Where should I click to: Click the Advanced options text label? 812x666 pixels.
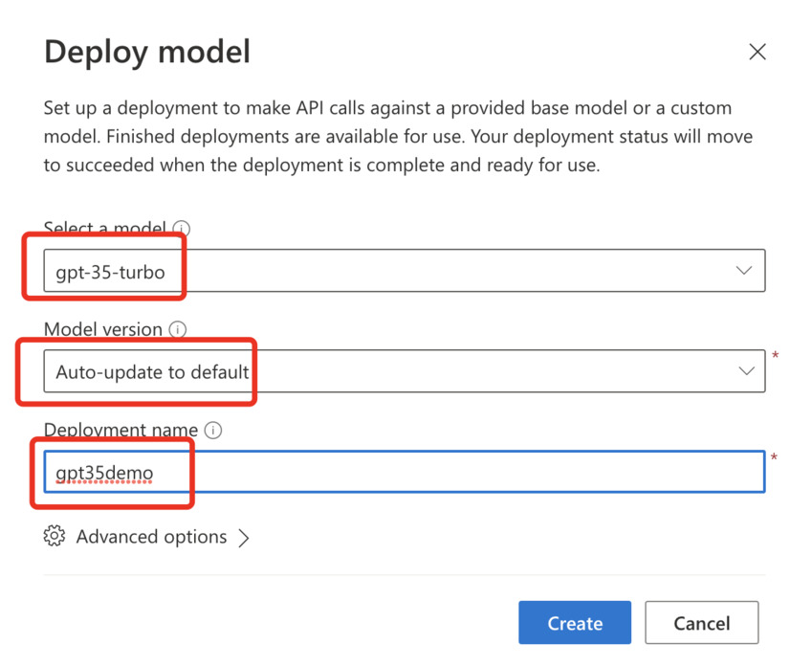point(152,537)
